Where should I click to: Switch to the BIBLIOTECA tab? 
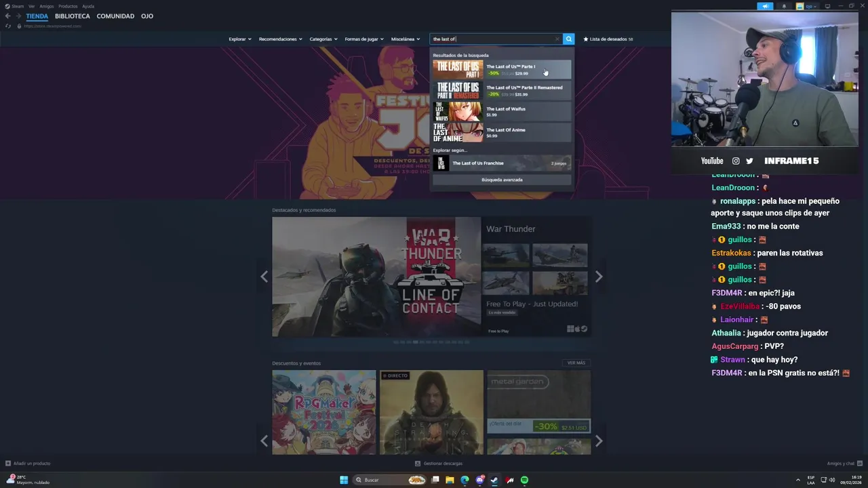pyautogui.click(x=73, y=16)
